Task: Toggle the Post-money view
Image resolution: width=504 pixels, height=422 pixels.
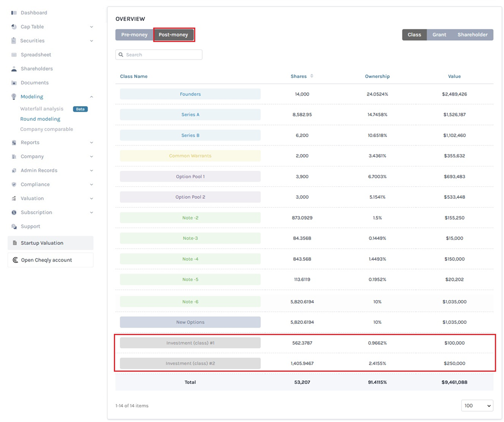Action: [173, 35]
